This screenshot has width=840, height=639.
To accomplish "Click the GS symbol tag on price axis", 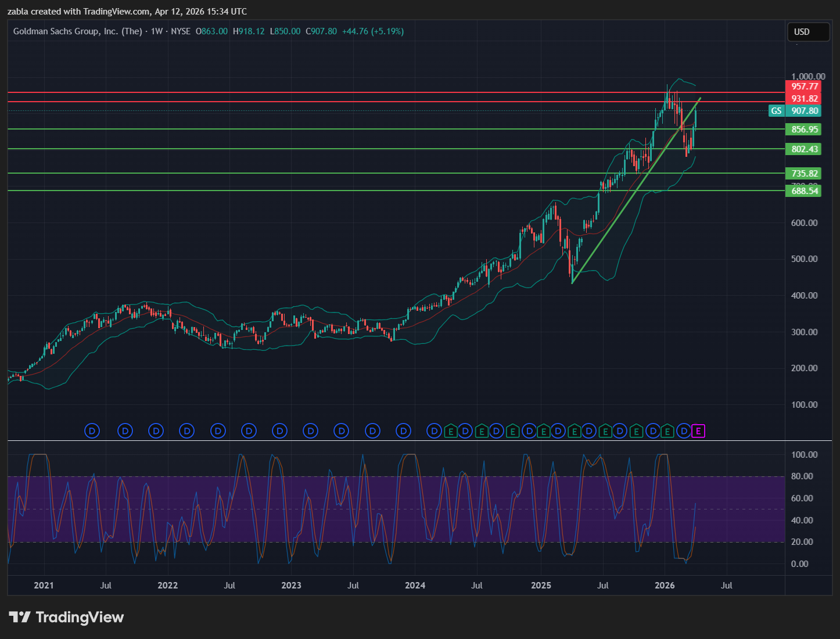I will click(776, 111).
